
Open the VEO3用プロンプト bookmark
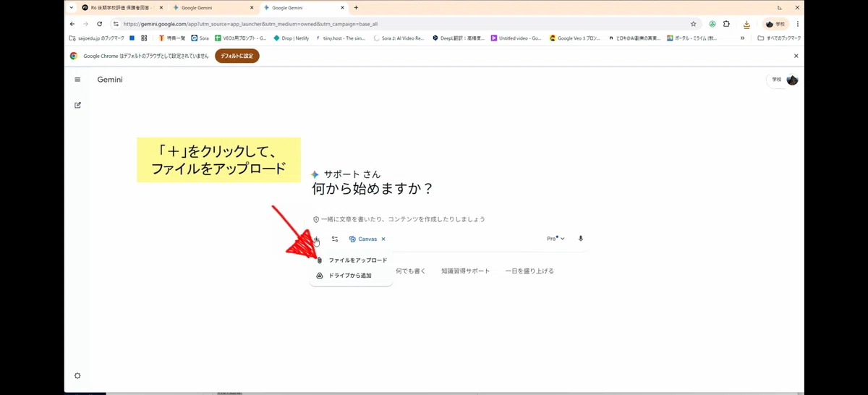(241, 38)
